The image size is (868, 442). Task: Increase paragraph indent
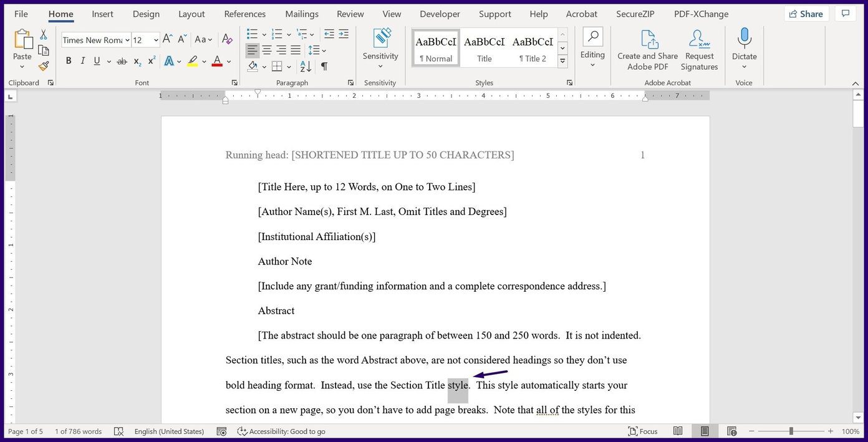click(x=344, y=34)
